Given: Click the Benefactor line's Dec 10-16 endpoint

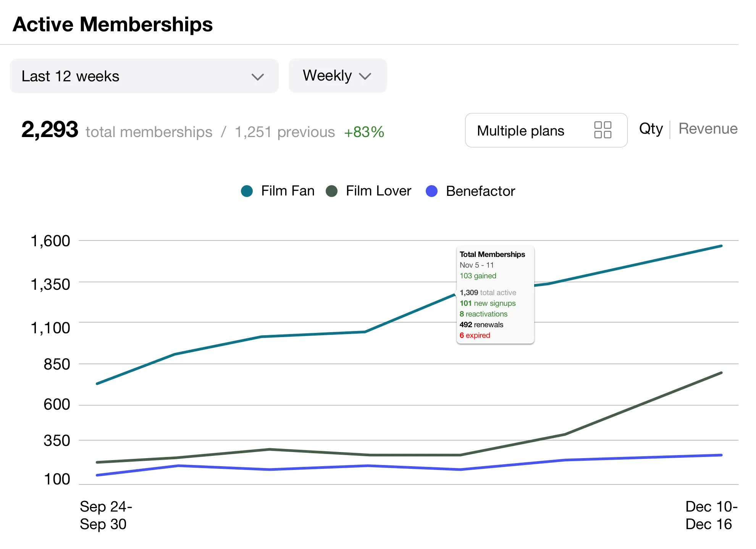Looking at the screenshot, I should pyautogui.click(x=721, y=455).
